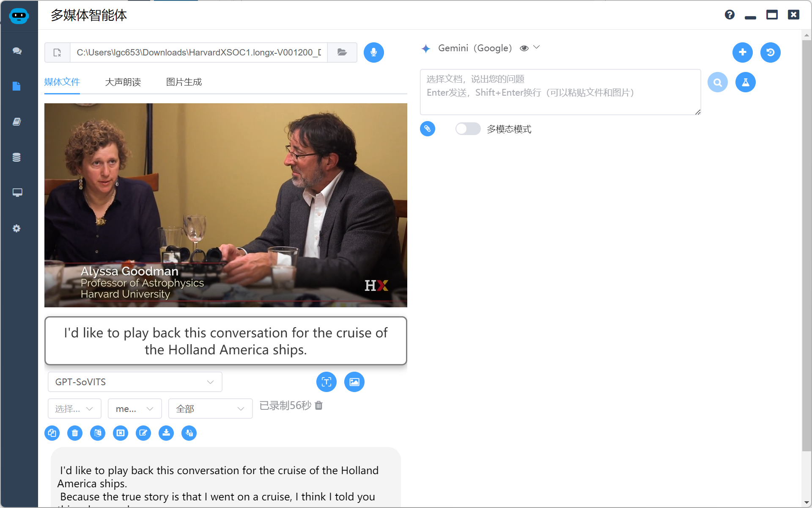Expand the Gemini (Google) model chevron
This screenshot has width=812, height=508.
[537, 47]
